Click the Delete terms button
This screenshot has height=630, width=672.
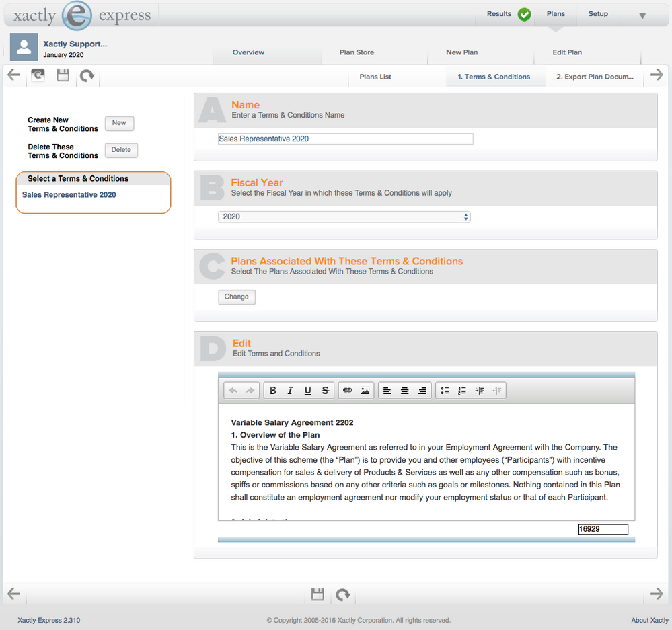[x=121, y=151]
